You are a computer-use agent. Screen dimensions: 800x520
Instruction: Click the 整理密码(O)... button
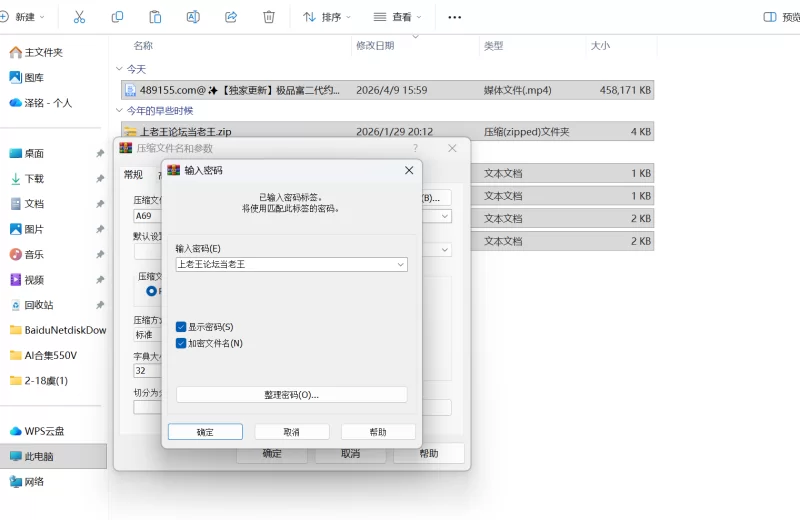coord(291,395)
